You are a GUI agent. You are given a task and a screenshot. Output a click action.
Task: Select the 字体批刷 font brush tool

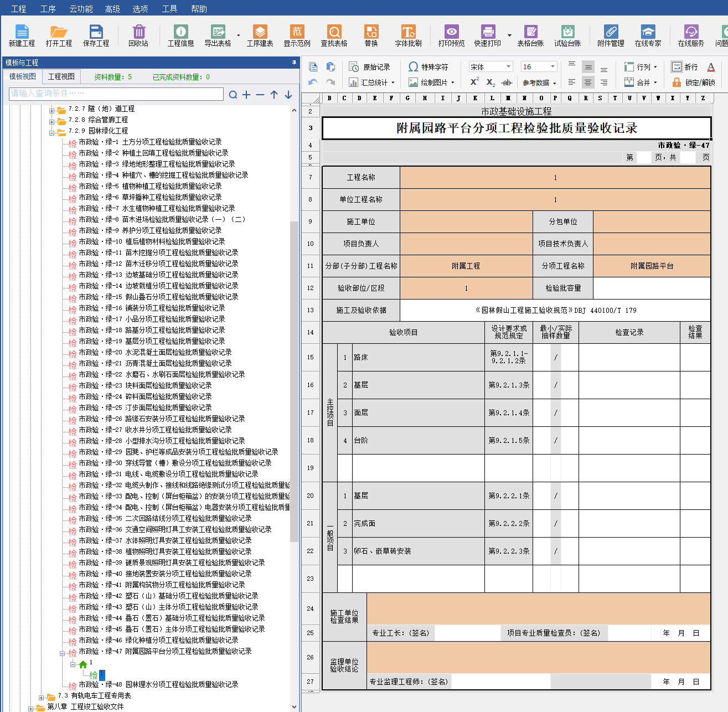coord(408,35)
